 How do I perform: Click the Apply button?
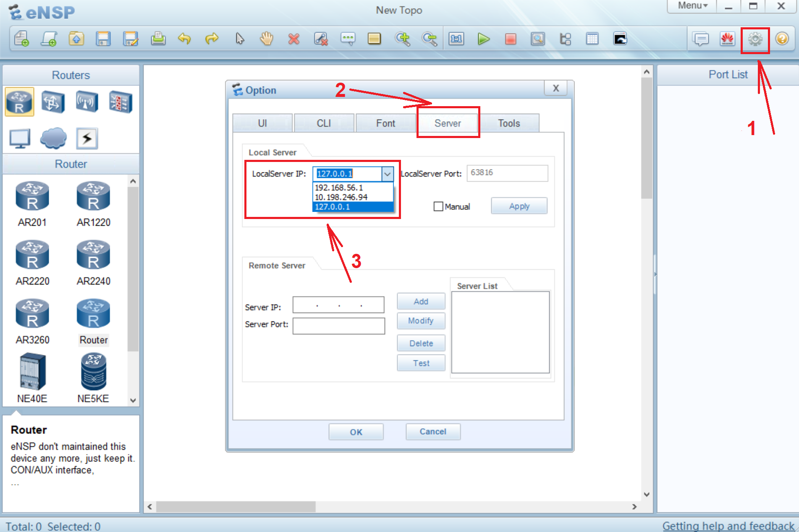(519, 206)
